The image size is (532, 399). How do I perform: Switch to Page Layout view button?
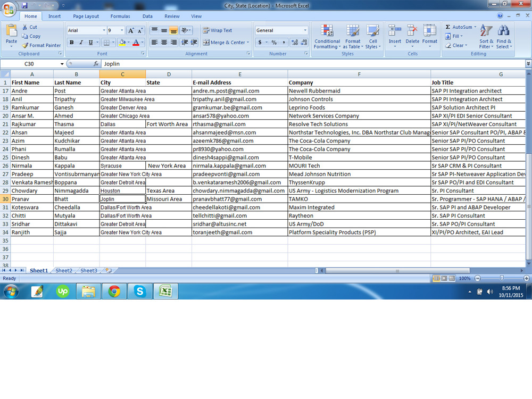[x=444, y=278]
